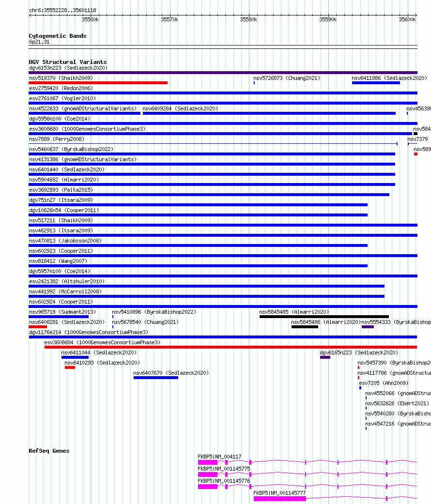Open esv2421382 (Altshuler2010) label
The width and height of the screenshot is (431, 504).
[67, 282]
